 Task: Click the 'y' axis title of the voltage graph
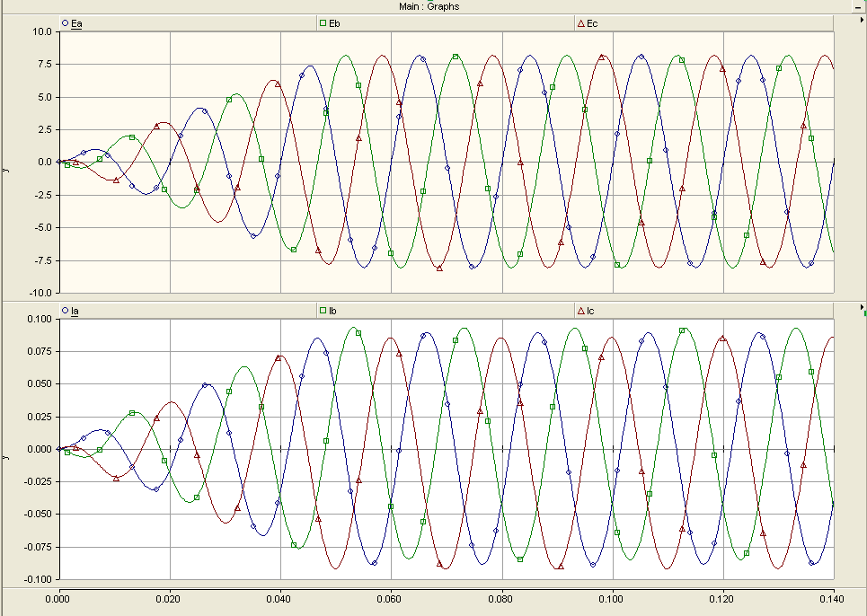point(6,170)
